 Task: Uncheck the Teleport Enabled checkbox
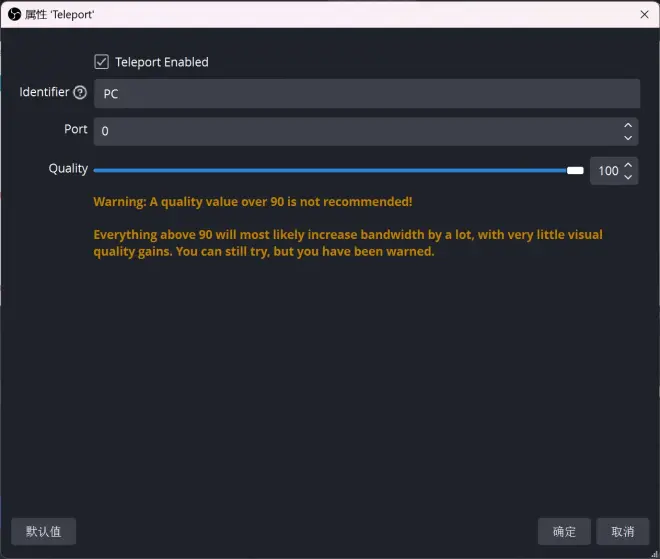[101, 62]
